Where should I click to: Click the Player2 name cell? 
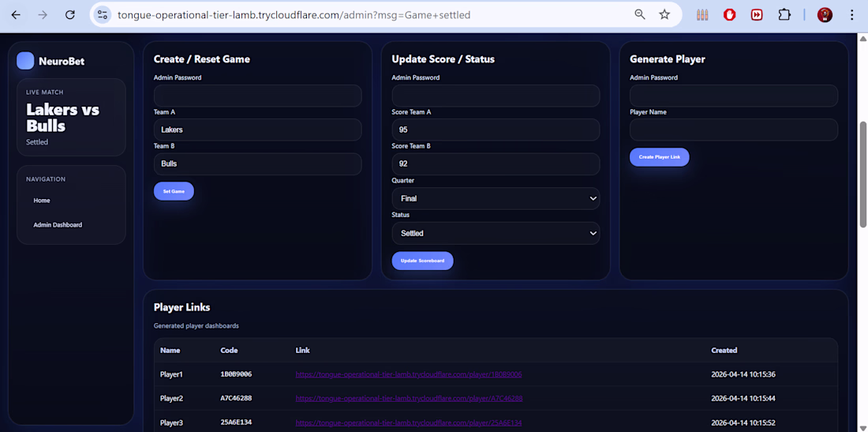click(x=171, y=398)
